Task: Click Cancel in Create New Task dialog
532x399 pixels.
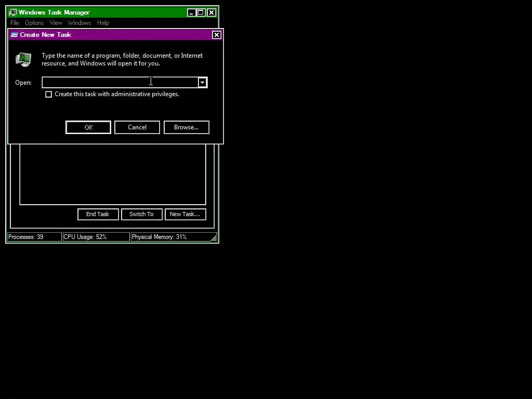Action: coord(137,127)
